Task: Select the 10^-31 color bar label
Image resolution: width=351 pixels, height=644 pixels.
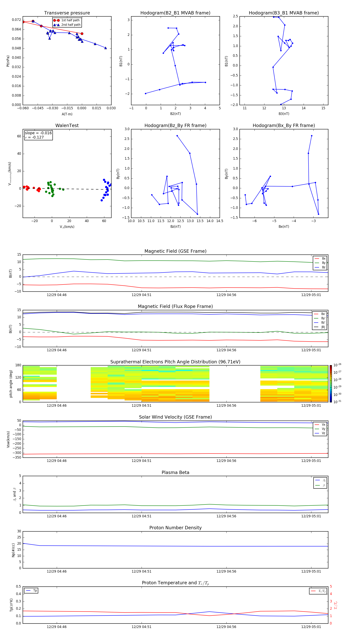Action: (337, 402)
